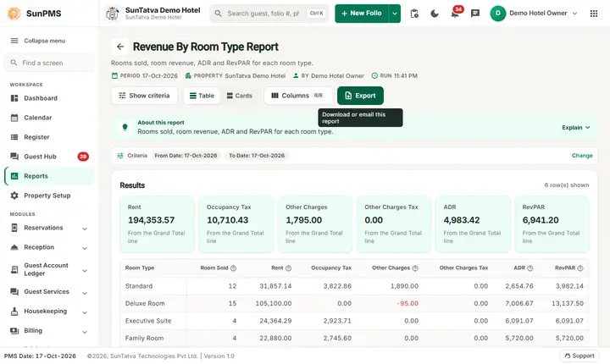This screenshot has width=610, height=364.
Task: Click the Other Charges summary card 1,795.00
Action: tap(315, 224)
